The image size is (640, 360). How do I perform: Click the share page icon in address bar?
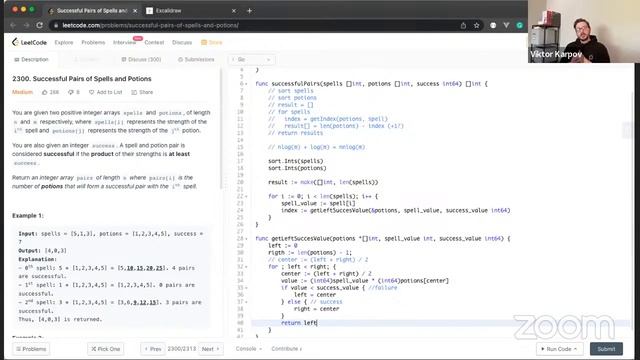point(463,25)
